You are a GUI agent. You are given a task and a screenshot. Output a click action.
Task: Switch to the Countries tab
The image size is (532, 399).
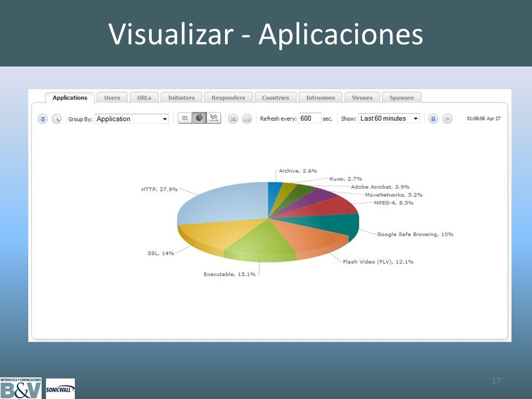coord(275,98)
